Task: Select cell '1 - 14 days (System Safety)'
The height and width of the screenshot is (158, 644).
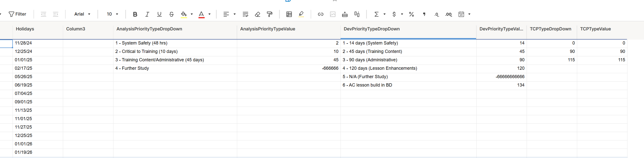Action: tap(409, 43)
